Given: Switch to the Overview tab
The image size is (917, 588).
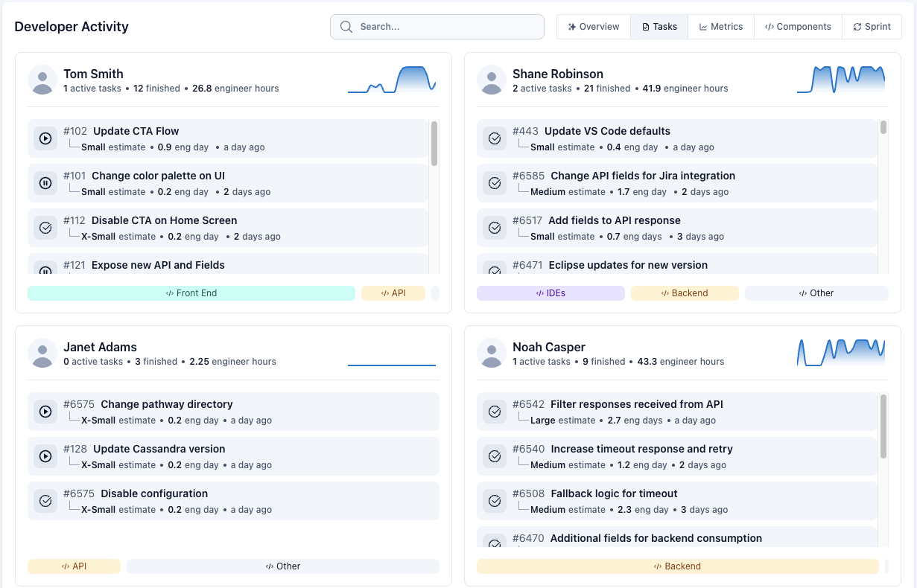Looking at the screenshot, I should point(593,26).
